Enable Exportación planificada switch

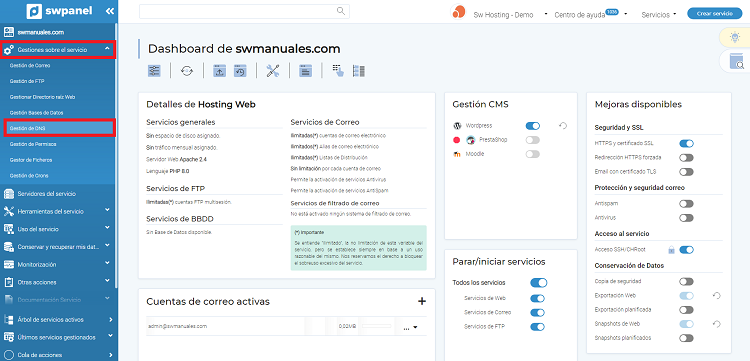pyautogui.click(x=686, y=310)
